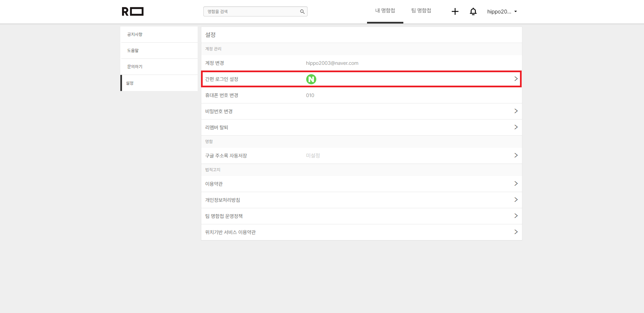Open 팀 명함첩 운영정책 page
Screen dimensions: 644x313
click(361, 216)
